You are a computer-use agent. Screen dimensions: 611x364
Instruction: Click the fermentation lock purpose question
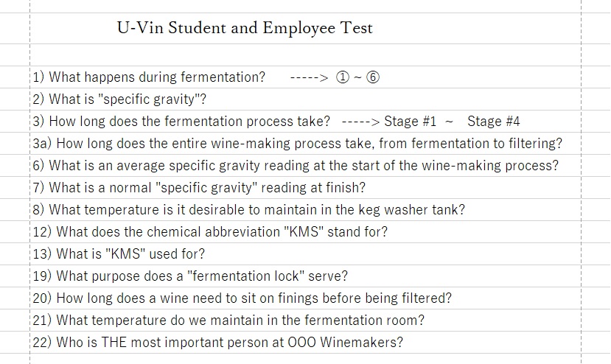(189, 276)
